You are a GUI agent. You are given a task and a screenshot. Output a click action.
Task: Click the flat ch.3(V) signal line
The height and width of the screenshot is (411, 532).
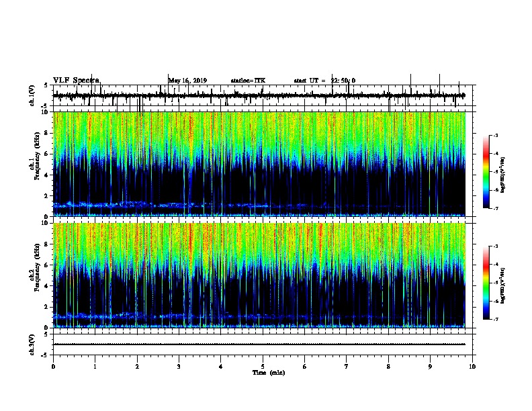pyautogui.click(x=259, y=345)
